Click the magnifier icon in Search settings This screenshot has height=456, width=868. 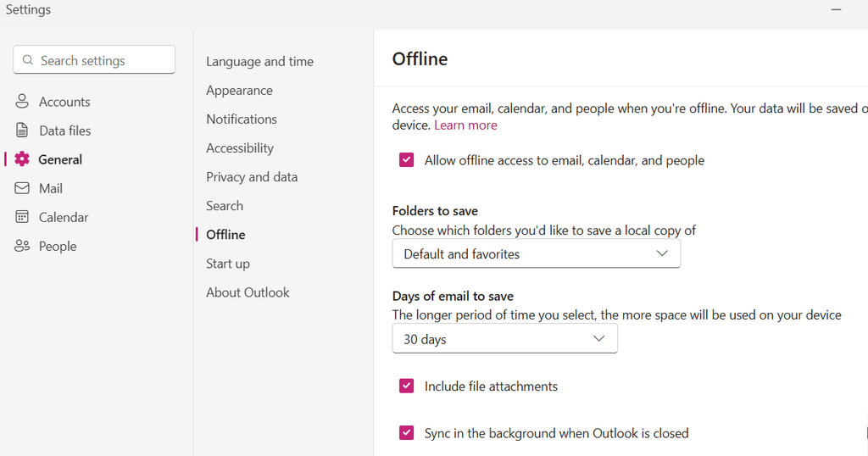(28, 60)
